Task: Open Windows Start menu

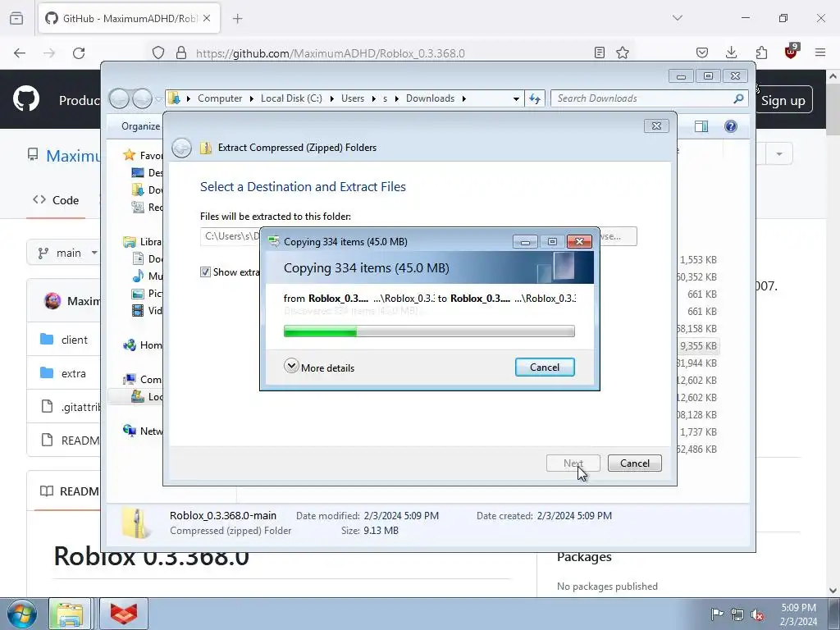Action: coord(21,614)
